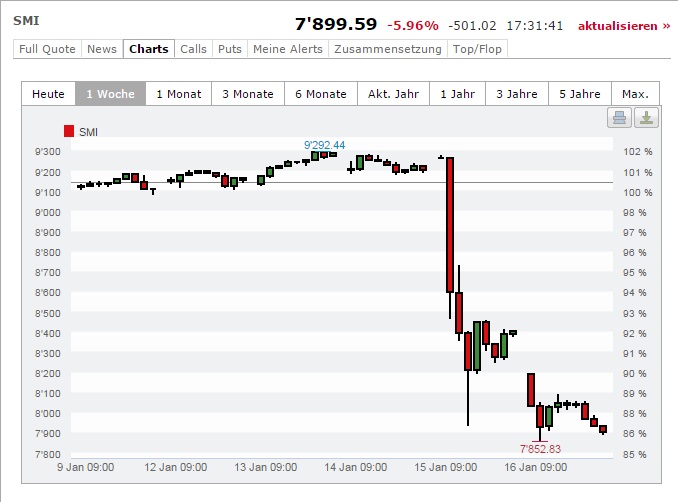Select the Calls tab
This screenshot has width=678, height=502.
[x=193, y=49]
